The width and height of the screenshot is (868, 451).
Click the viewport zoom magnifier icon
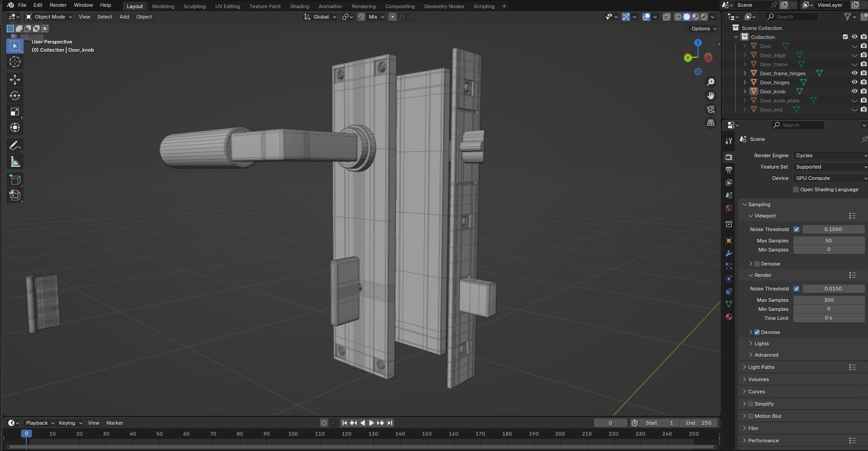[711, 82]
